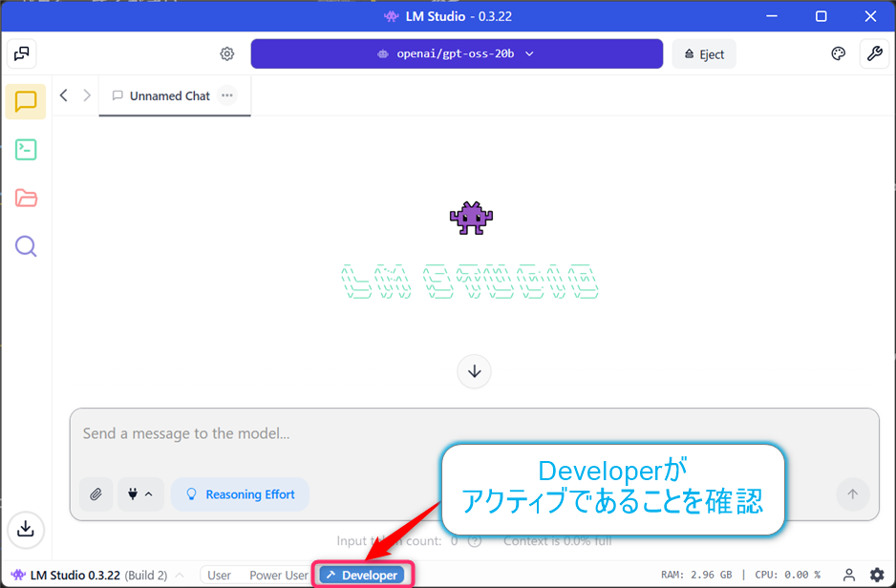896x588 pixels.
Task: Open the openai/gpt-oss-20b model selector
Action: (x=457, y=53)
